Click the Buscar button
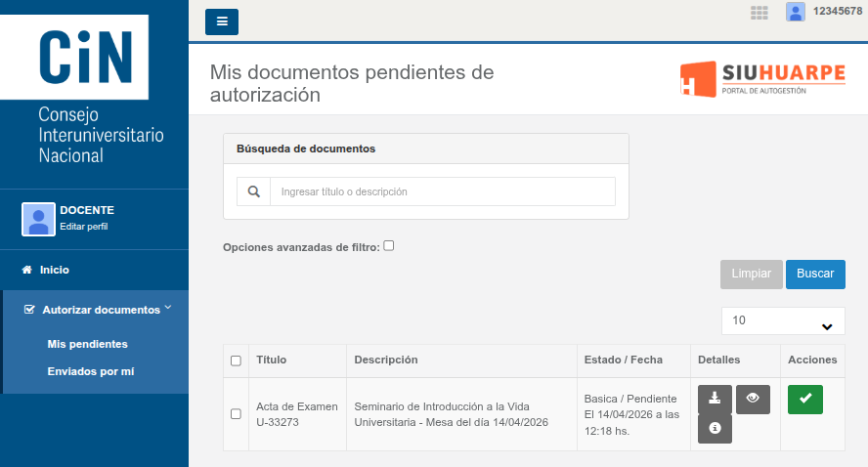The image size is (868, 467). (815, 274)
